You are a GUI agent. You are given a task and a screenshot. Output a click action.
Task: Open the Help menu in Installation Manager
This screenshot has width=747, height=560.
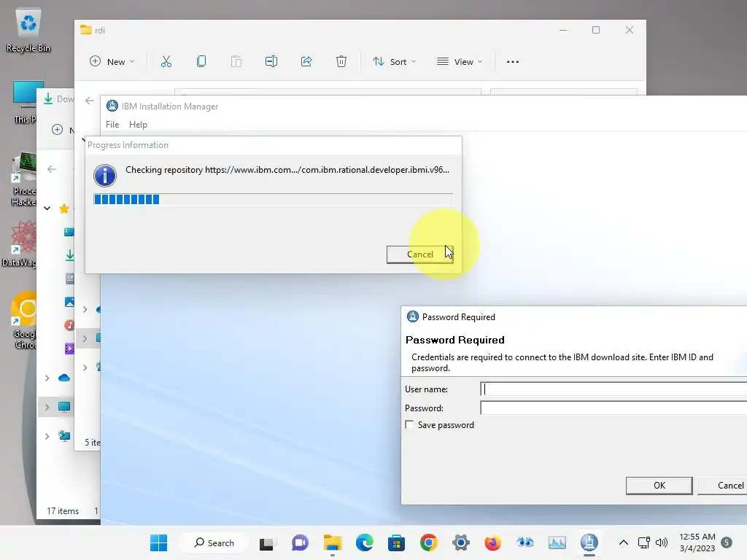138,124
